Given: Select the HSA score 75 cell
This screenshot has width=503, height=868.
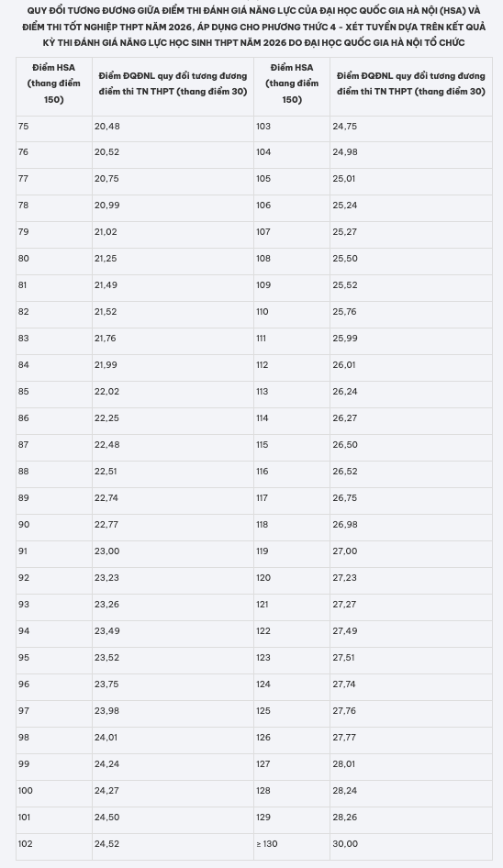Looking at the screenshot, I should pos(54,127).
